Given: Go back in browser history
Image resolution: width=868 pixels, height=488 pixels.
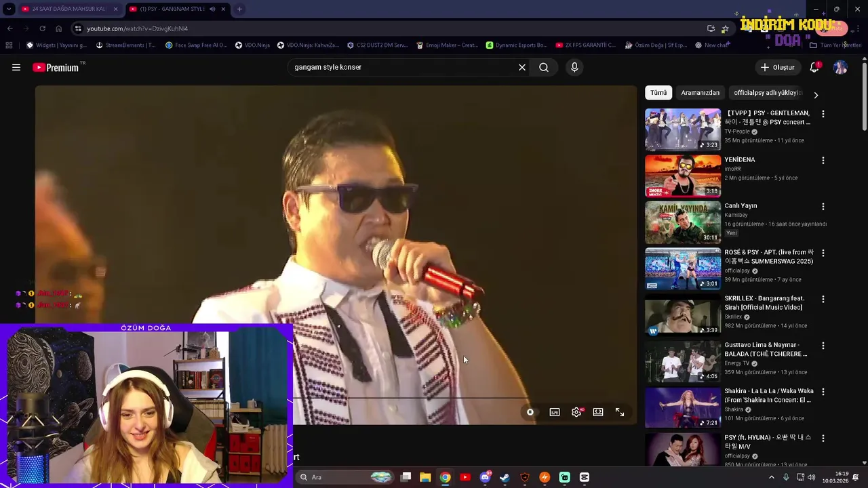Looking at the screenshot, I should coord(9,28).
